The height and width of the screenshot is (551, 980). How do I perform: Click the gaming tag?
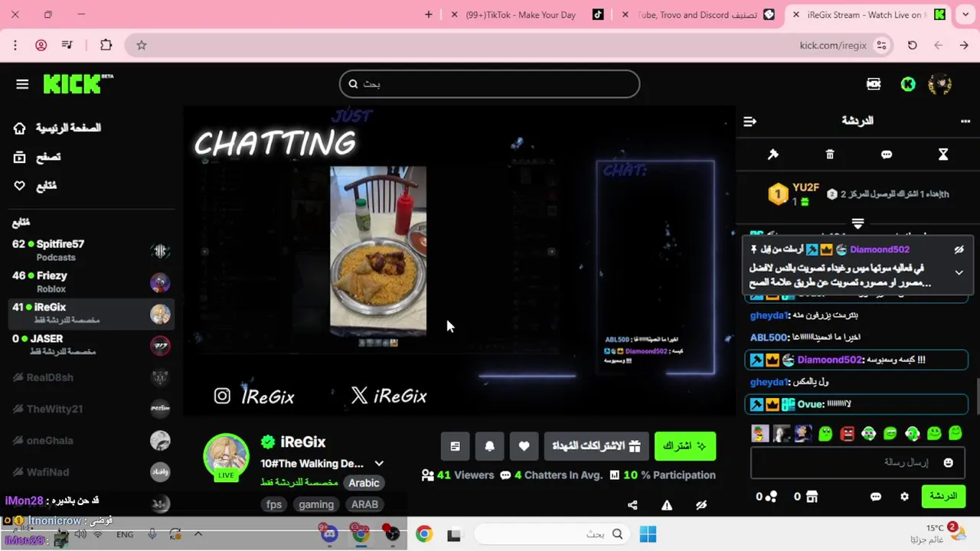(x=316, y=504)
